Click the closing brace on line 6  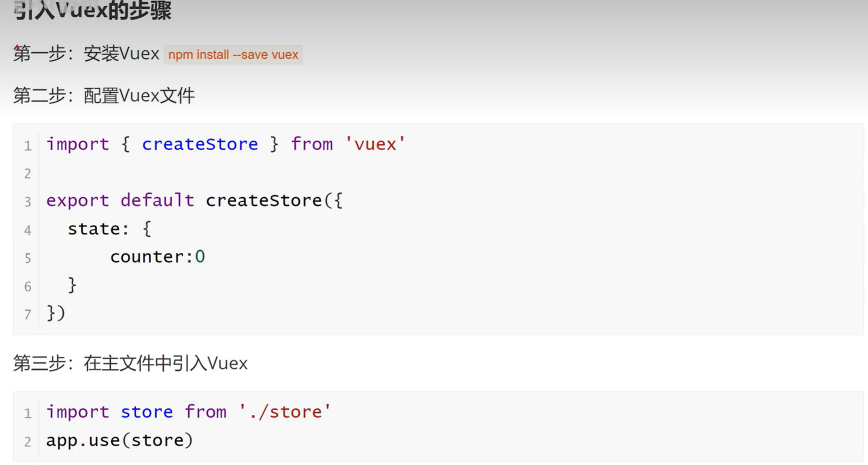pyautogui.click(x=72, y=285)
